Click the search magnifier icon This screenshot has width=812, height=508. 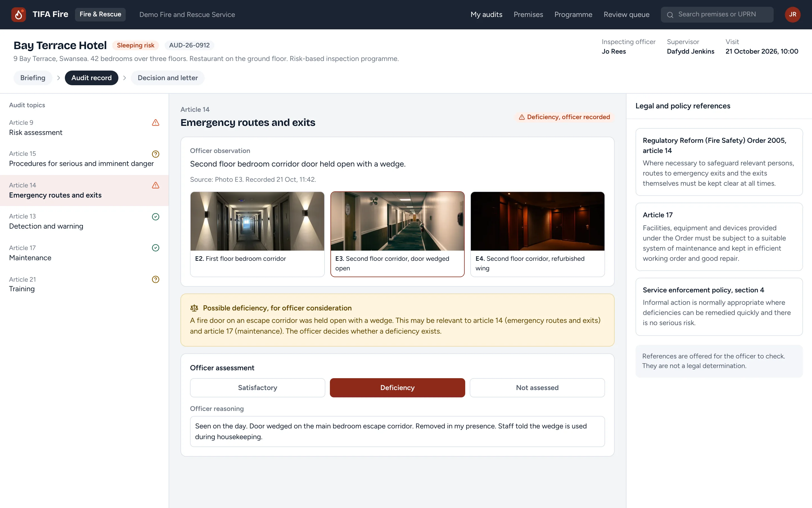pos(670,15)
